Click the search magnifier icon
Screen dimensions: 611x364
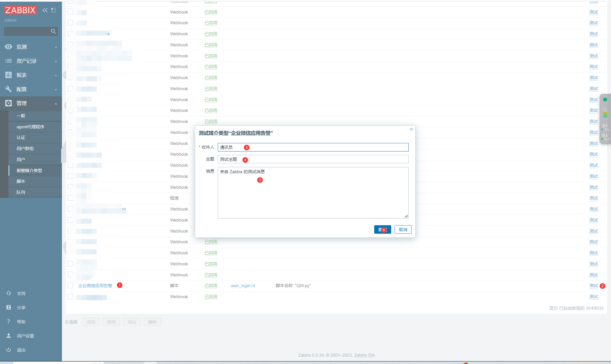pos(53,31)
